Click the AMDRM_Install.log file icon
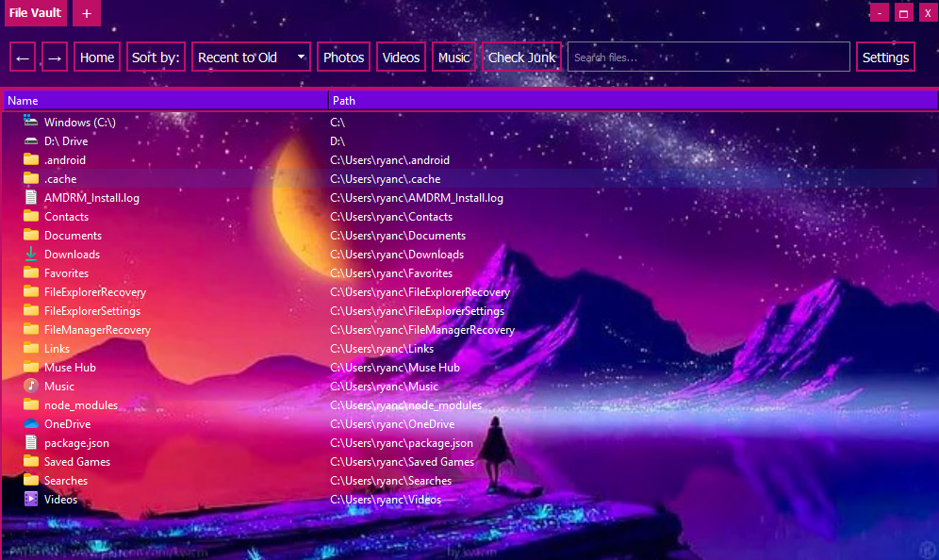Viewport: 939px width, 560px height. (30, 197)
